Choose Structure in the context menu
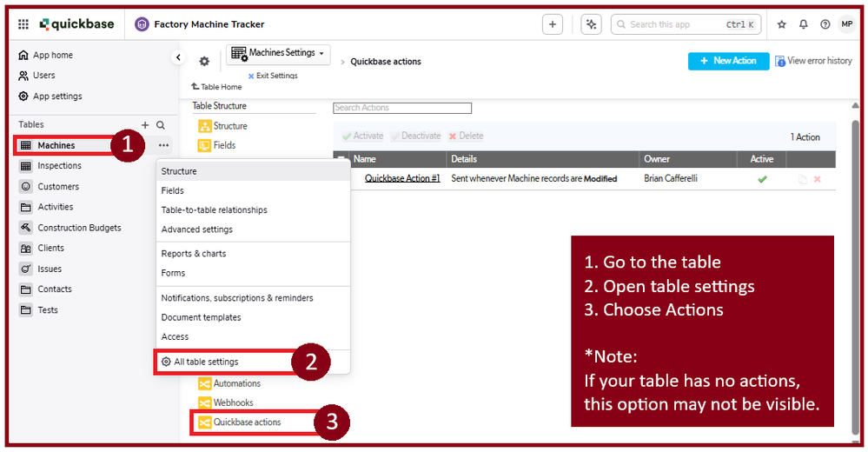This screenshot has width=868, height=452. click(253, 171)
